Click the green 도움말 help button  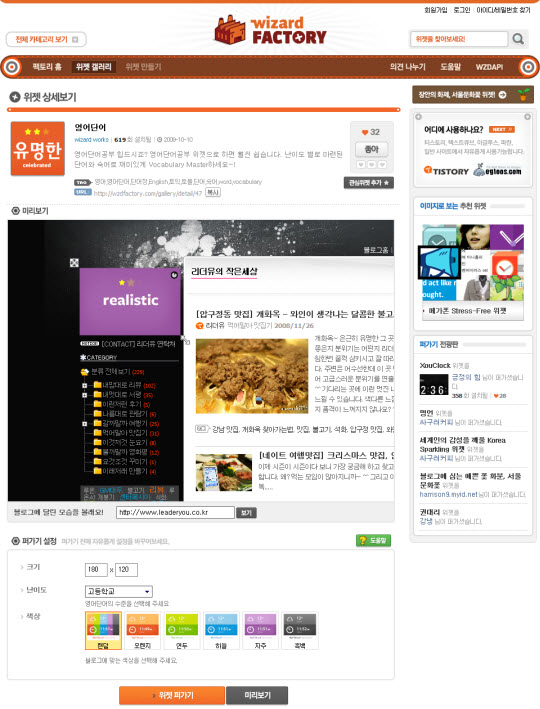click(x=374, y=540)
